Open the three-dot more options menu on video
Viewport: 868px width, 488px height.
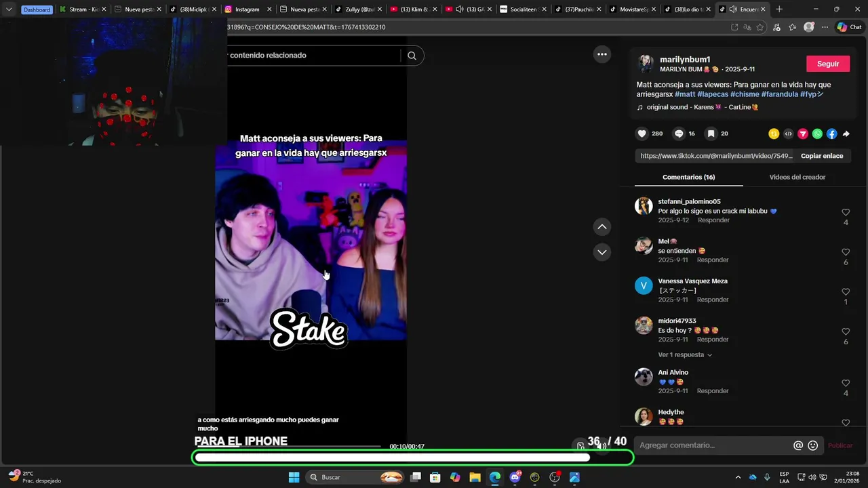[x=601, y=54]
